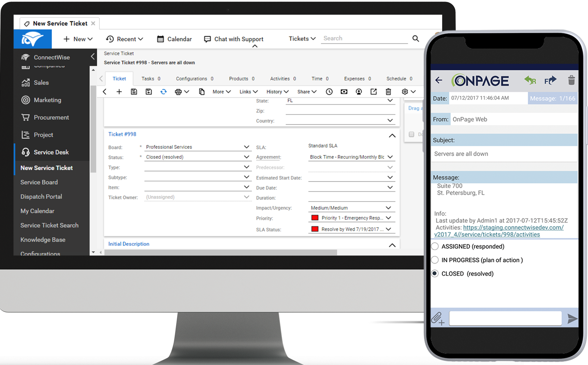This screenshot has height=365, width=588.
Task: Switch to the Configurations tab
Action: (195, 79)
